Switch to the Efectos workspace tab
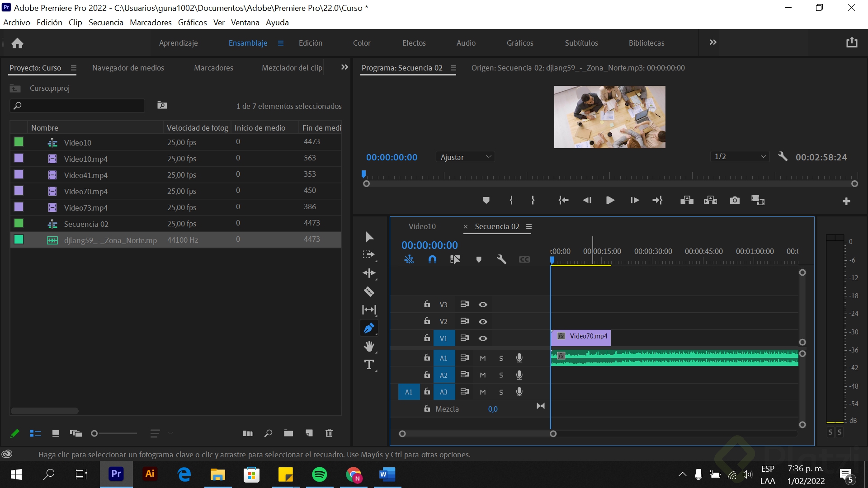868x488 pixels. pos(414,43)
